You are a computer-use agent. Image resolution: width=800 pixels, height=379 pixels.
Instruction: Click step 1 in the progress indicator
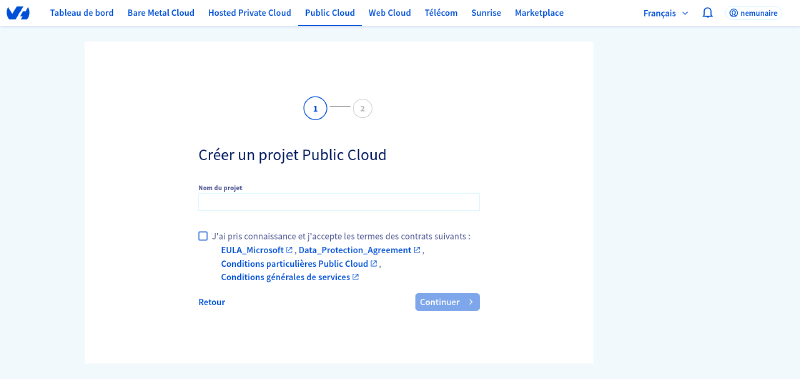pos(315,109)
